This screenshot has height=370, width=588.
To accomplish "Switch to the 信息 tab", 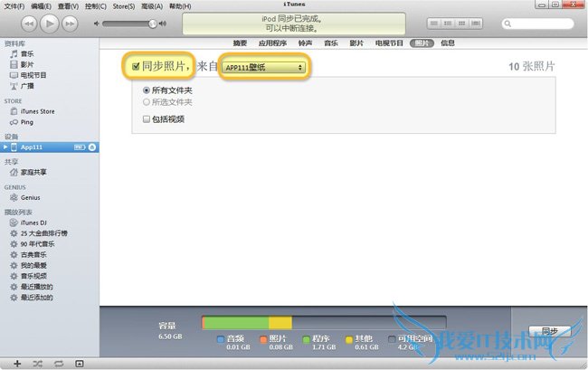I will click(x=448, y=43).
